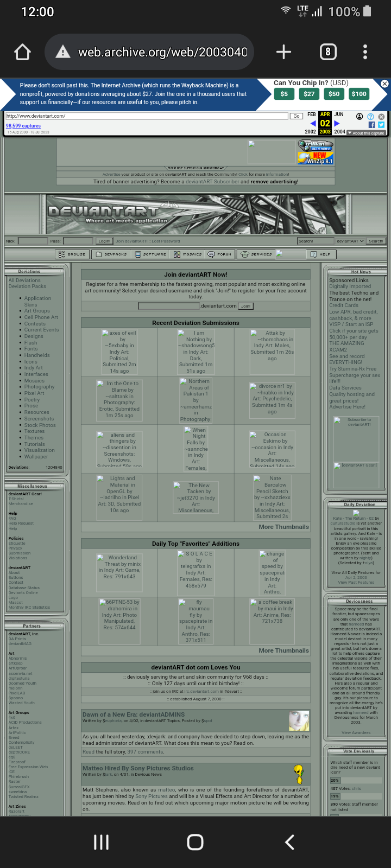Screen dimensions: 391x868
Task: Open the Devpacks nav item
Action: click(111, 254)
